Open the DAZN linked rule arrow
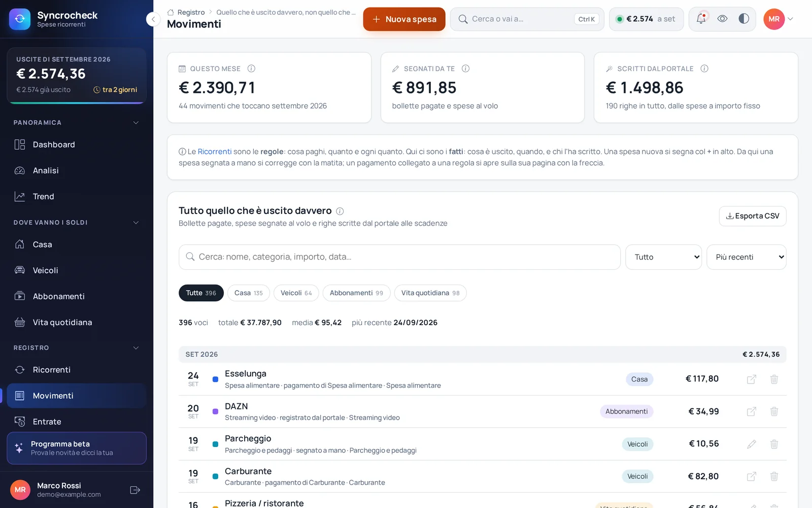Viewport: 812px width, 508px height. [752, 411]
